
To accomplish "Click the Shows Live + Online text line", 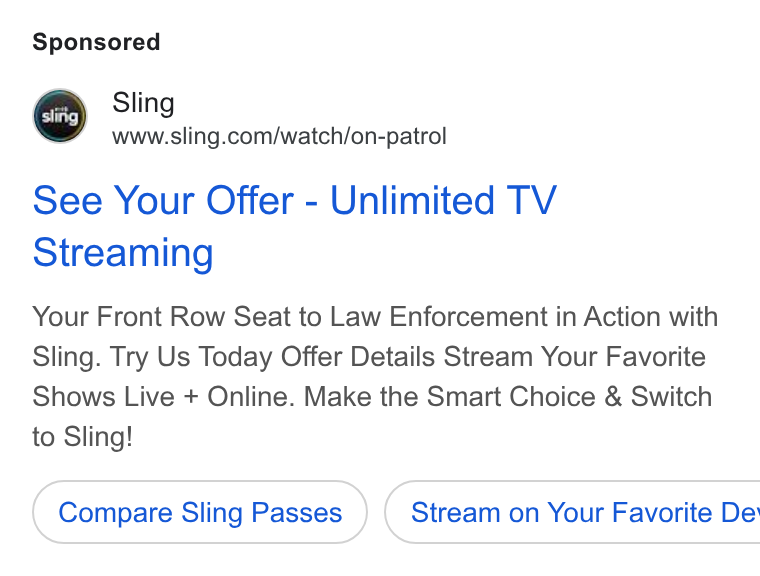I will 163,397.
